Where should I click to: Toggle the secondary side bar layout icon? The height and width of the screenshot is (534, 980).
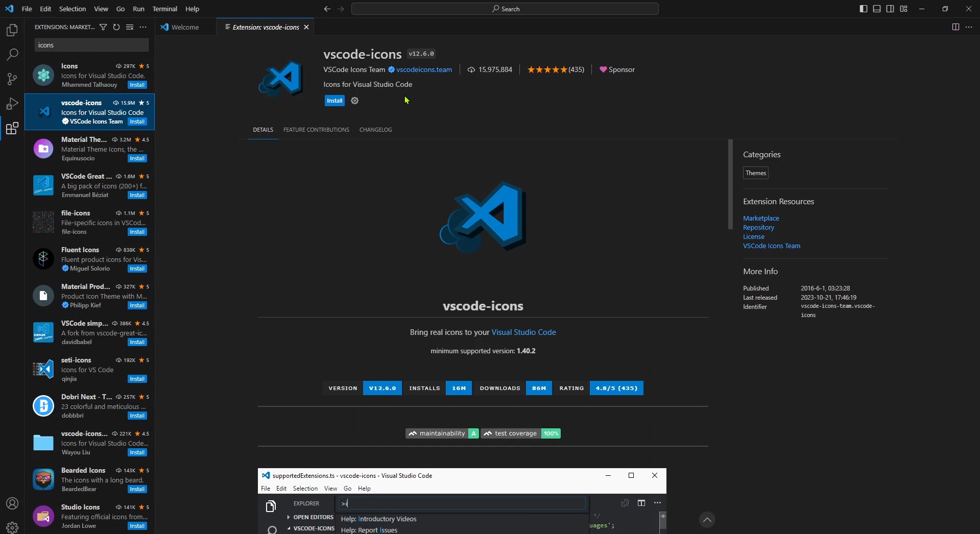[x=890, y=9]
